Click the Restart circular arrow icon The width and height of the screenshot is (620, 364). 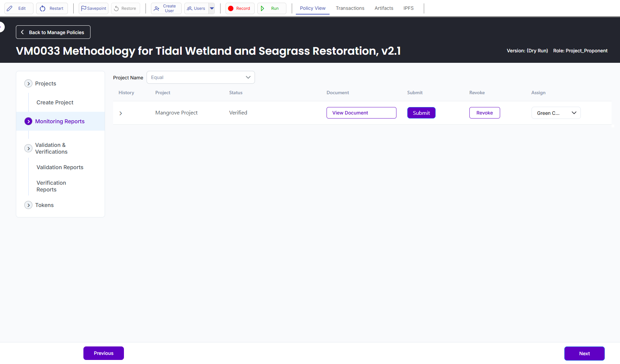(43, 8)
